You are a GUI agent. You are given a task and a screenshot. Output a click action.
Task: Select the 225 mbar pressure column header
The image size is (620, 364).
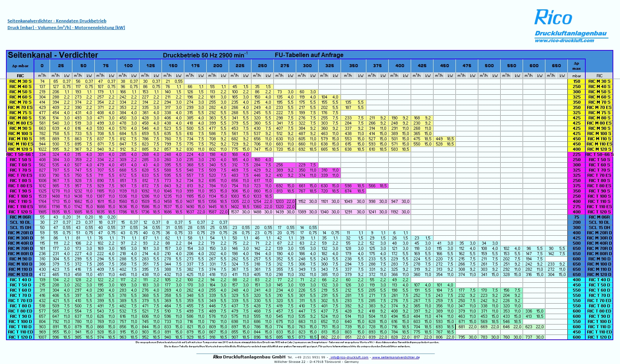click(240, 66)
